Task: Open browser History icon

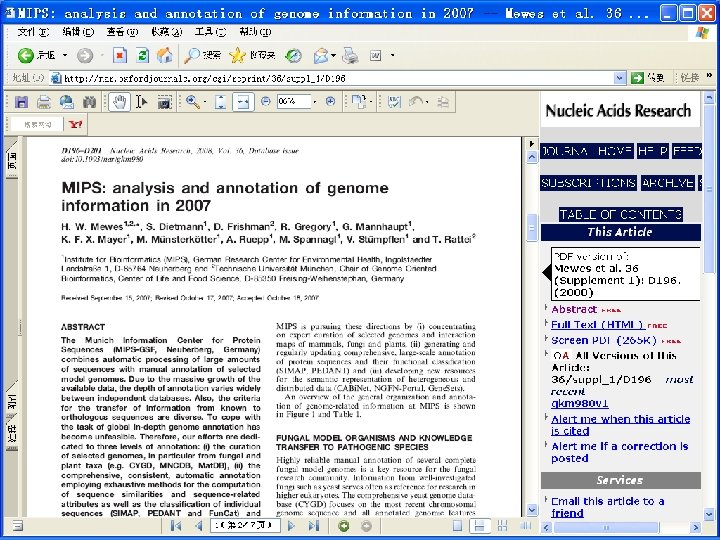Action: (x=293, y=56)
